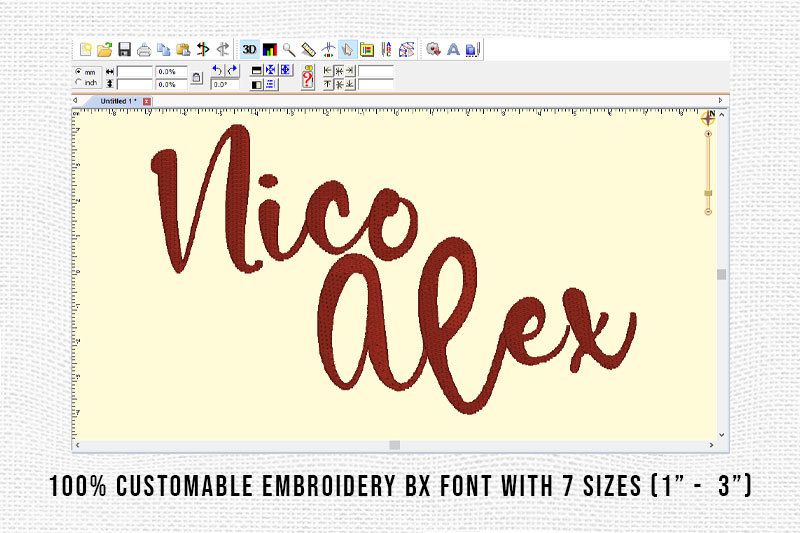Open the yellow object properties panel icon
Screen dimensions: 800x533
[x=367, y=49]
